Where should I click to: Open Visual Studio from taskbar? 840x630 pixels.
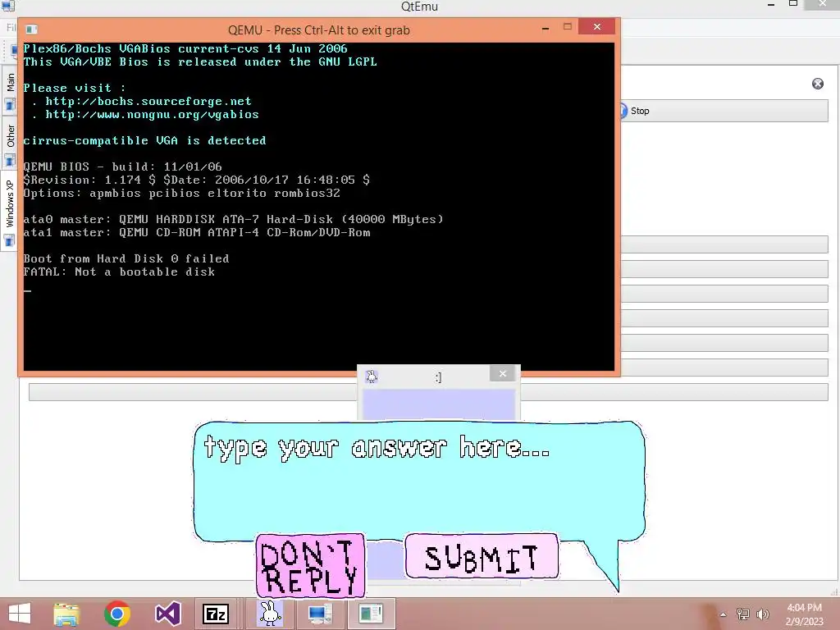(x=167, y=614)
